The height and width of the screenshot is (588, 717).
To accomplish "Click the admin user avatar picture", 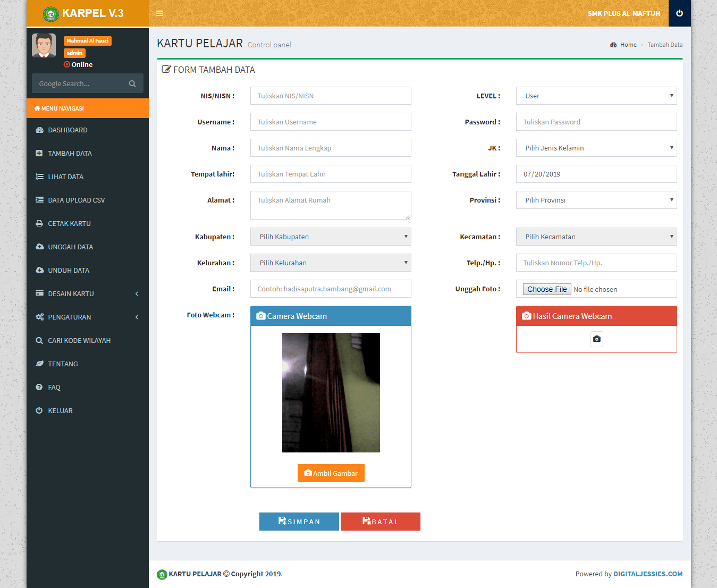I will tap(44, 46).
